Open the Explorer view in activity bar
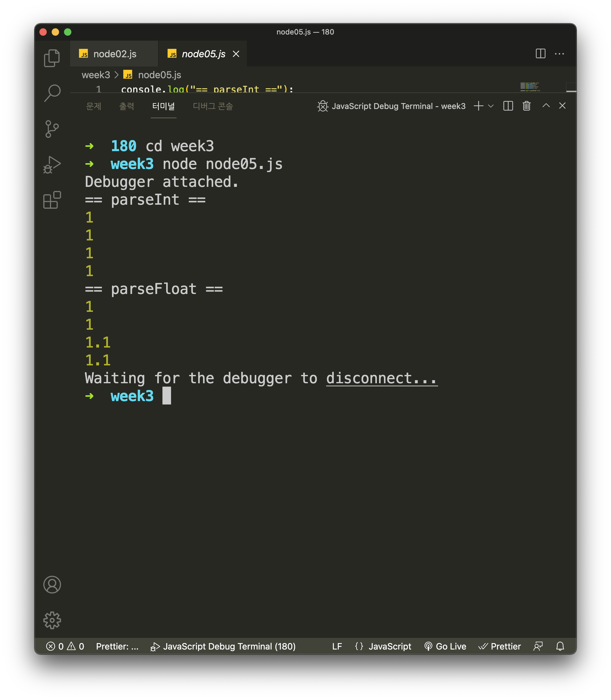Screen dimensions: 611x700 [x=52, y=58]
